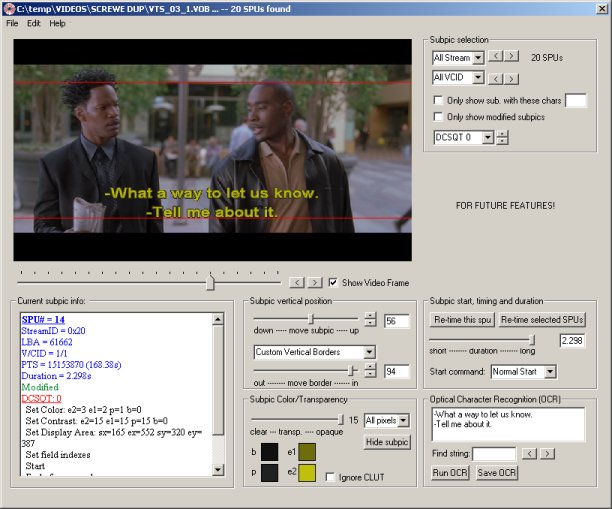The width and height of the screenshot is (612, 509).
Task: Click the Find string input field
Action: [x=494, y=454]
